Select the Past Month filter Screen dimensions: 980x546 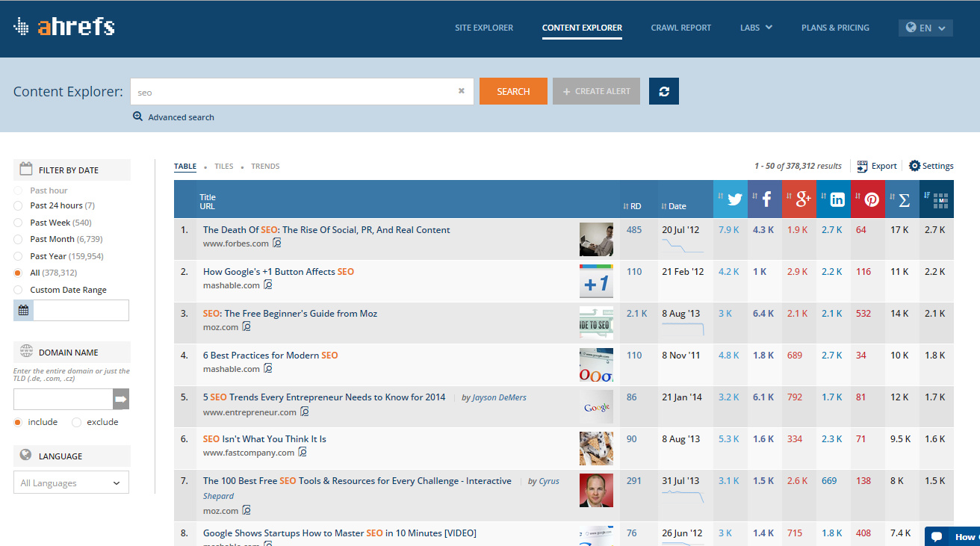[x=18, y=239]
